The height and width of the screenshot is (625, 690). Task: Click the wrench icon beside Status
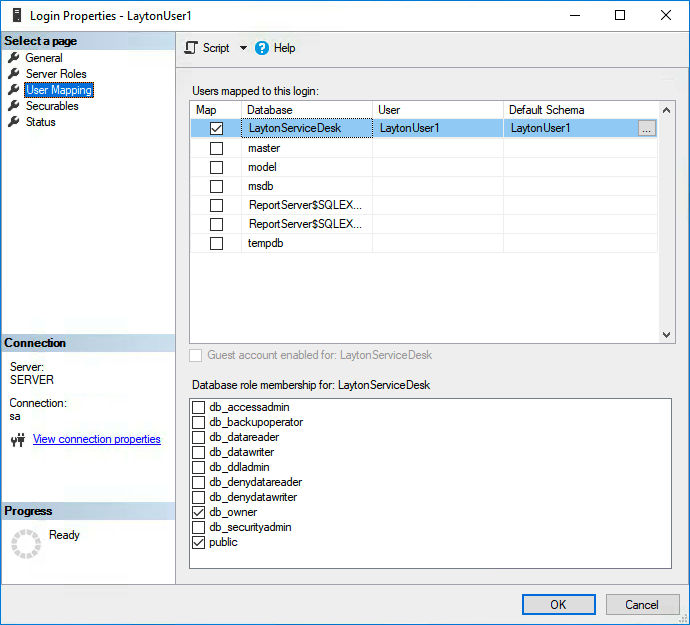(14, 121)
